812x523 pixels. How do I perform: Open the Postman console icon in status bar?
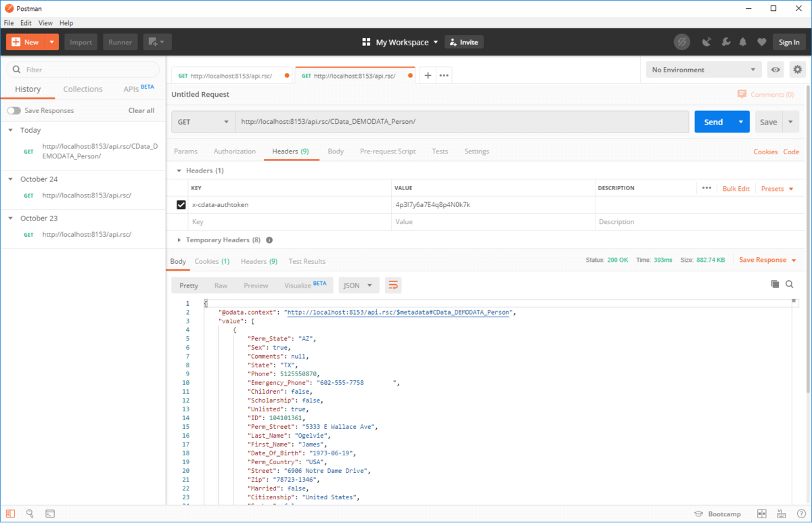click(x=50, y=514)
